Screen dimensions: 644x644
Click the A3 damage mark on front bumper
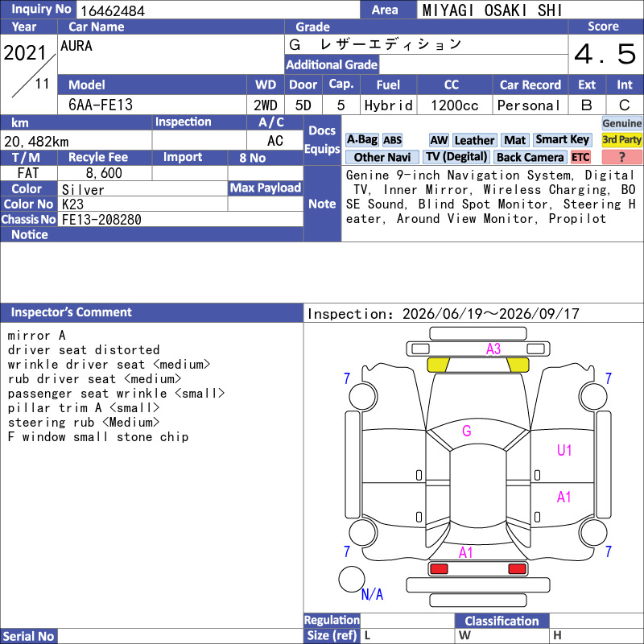coord(493,349)
